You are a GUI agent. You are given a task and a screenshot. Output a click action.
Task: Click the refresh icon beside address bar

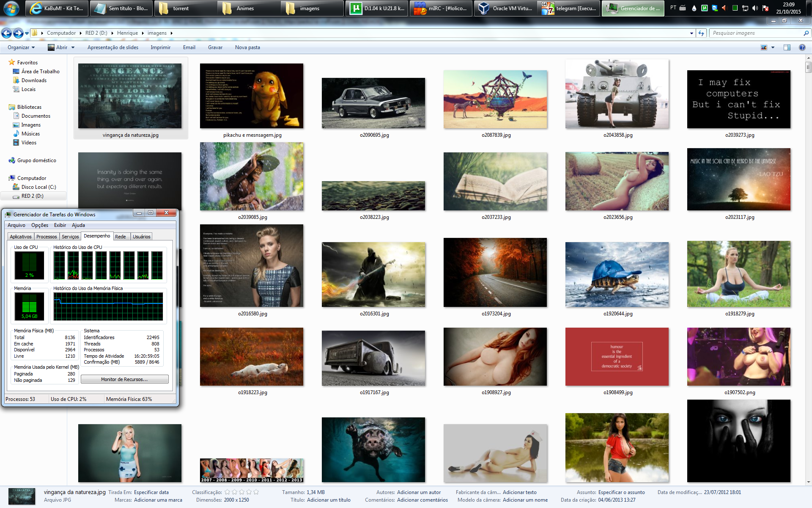coord(701,33)
